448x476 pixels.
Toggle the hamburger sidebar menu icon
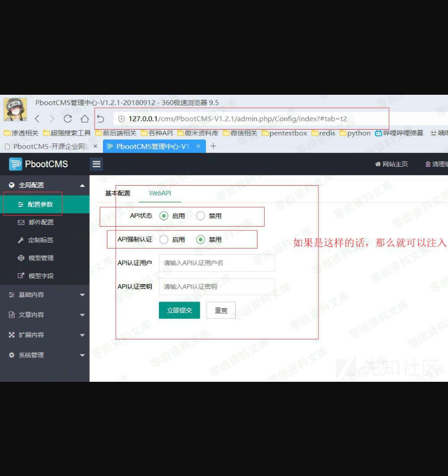pyautogui.click(x=96, y=164)
